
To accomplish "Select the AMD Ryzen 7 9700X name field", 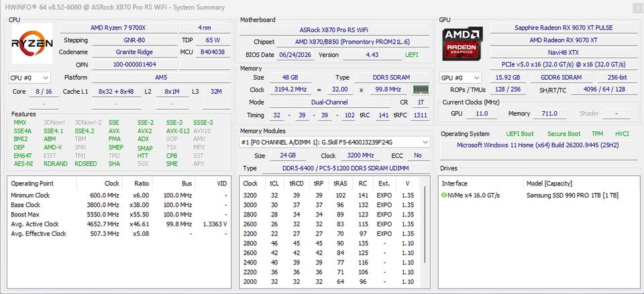I will pos(118,28).
